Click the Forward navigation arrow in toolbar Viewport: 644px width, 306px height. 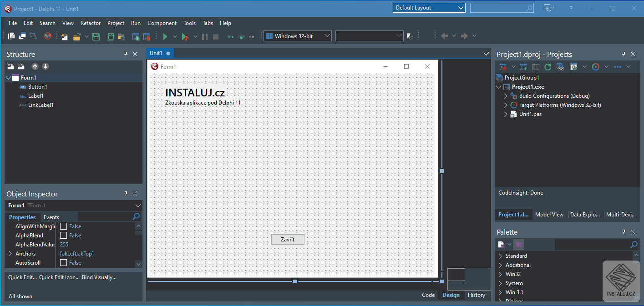click(x=464, y=36)
